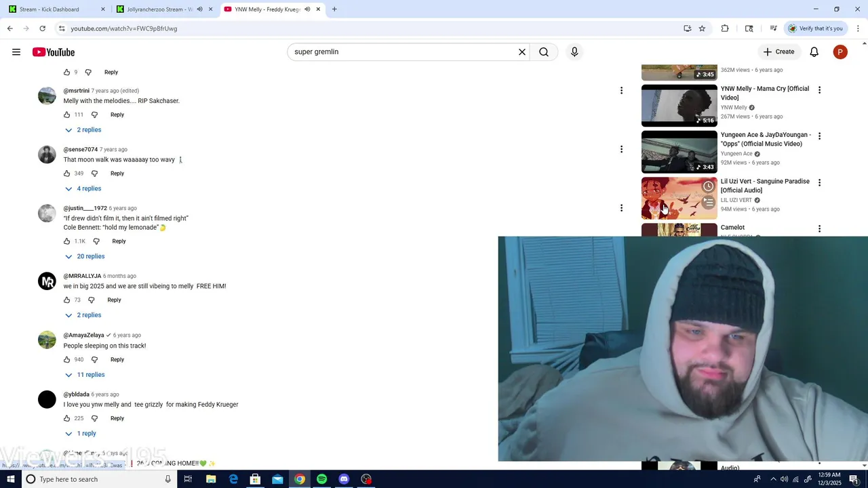Open more options for @justin___1972 comment
This screenshot has width=868, height=488.
[x=621, y=208]
